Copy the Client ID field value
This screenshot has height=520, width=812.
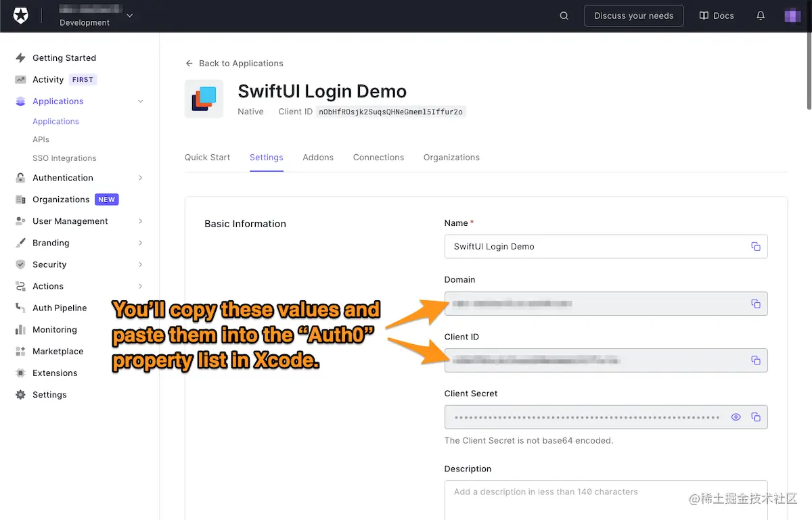pyautogui.click(x=756, y=360)
